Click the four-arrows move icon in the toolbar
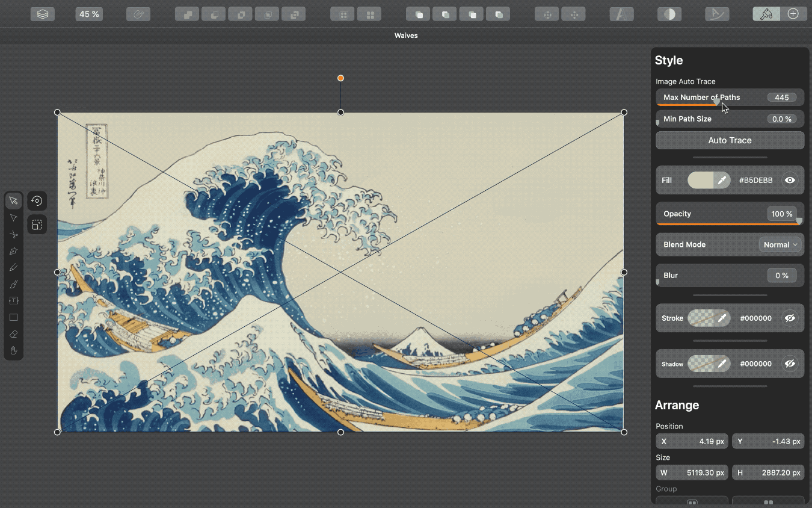Screen dimensions: 812x508 (574, 14)
